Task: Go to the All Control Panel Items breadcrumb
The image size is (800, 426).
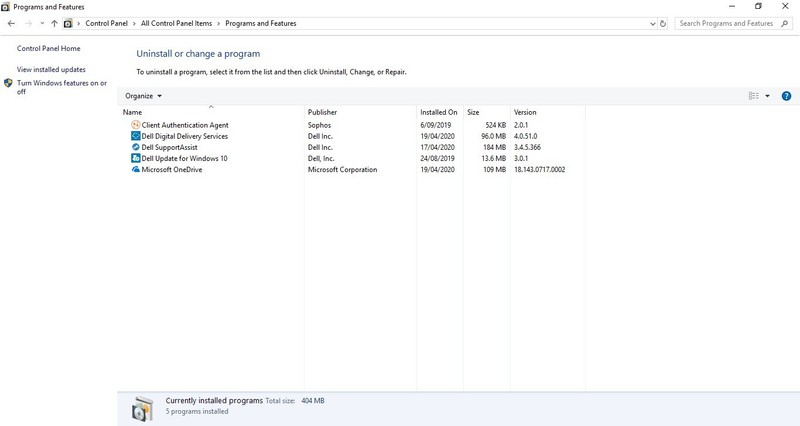Action: click(x=177, y=23)
